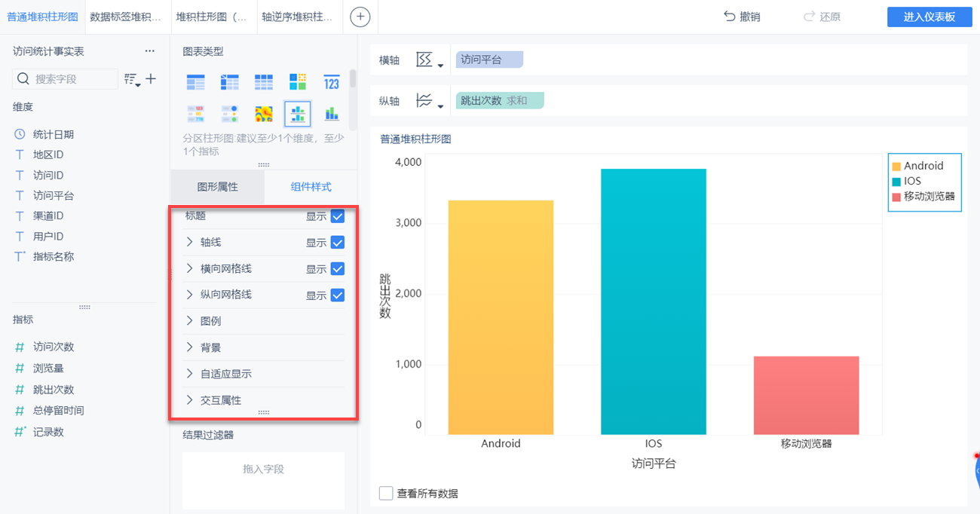This screenshot has width=980, height=514.
Task: Select the partitioned column chart icon
Action: [298, 114]
